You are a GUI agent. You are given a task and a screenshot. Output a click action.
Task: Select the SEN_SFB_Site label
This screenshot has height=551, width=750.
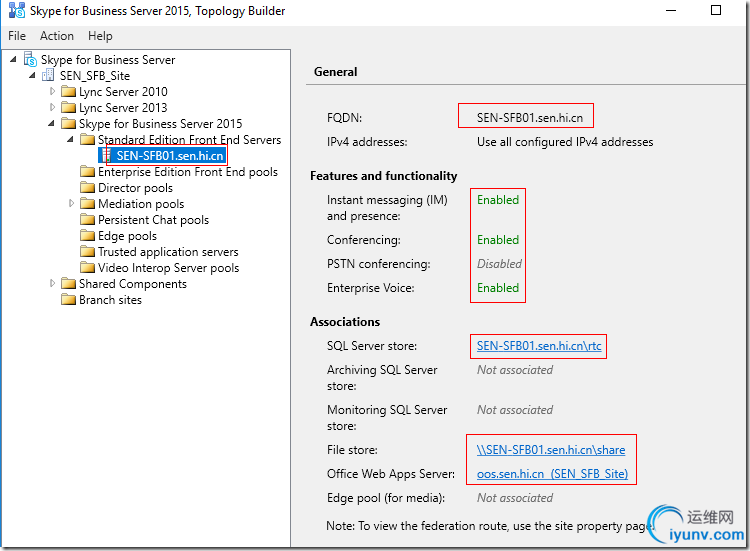[x=95, y=76]
